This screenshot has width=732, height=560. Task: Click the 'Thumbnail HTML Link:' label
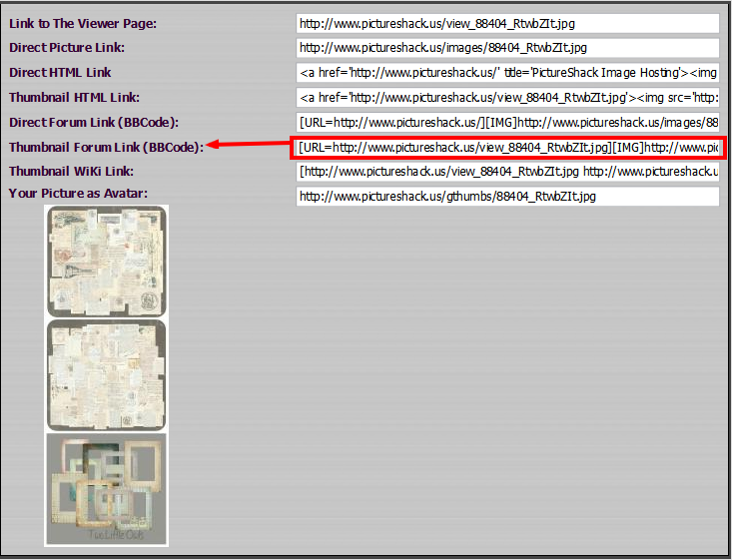point(74,97)
